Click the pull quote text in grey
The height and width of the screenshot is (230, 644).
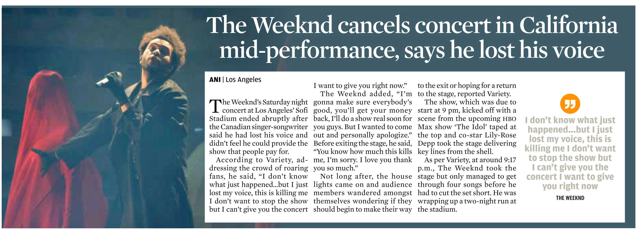pos(570,153)
